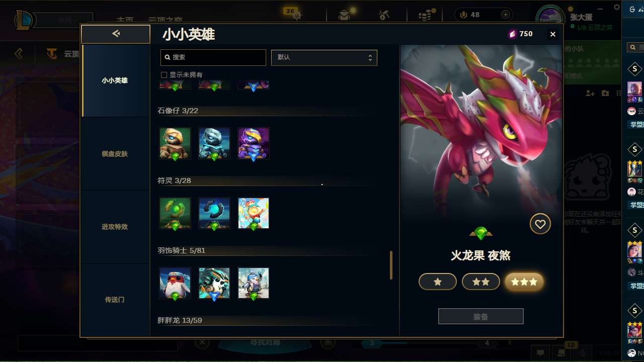Toggle the 显示未拥有 checkbox
This screenshot has width=644, height=362.
coord(164,75)
